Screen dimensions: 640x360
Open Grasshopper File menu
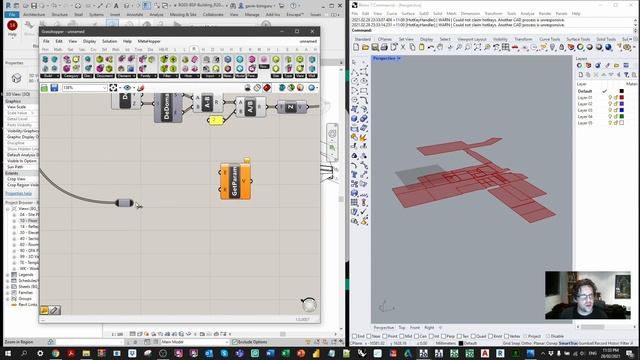[x=46, y=41]
